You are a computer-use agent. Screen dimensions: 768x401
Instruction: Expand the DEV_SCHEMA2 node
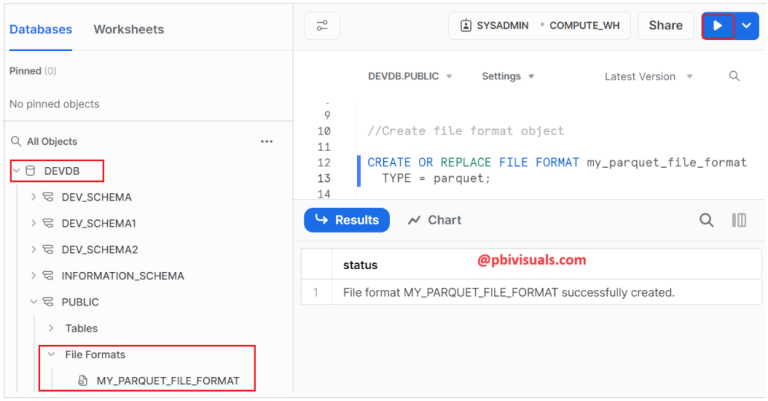coord(33,249)
